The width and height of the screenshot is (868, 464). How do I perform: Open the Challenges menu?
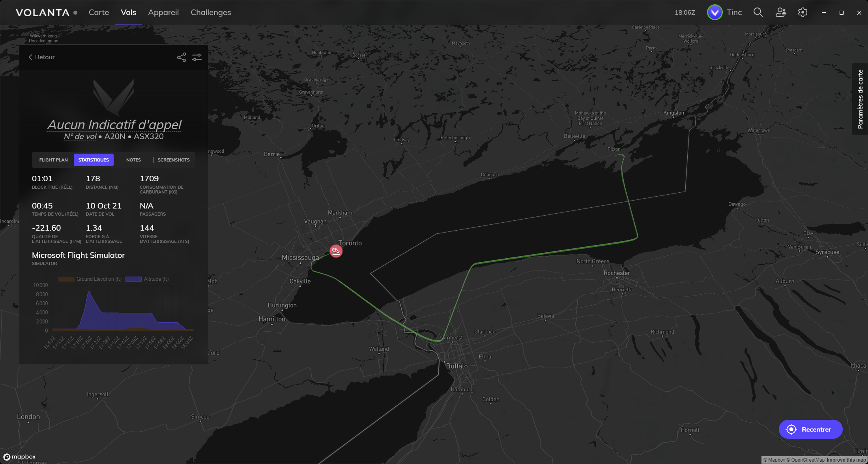(211, 12)
